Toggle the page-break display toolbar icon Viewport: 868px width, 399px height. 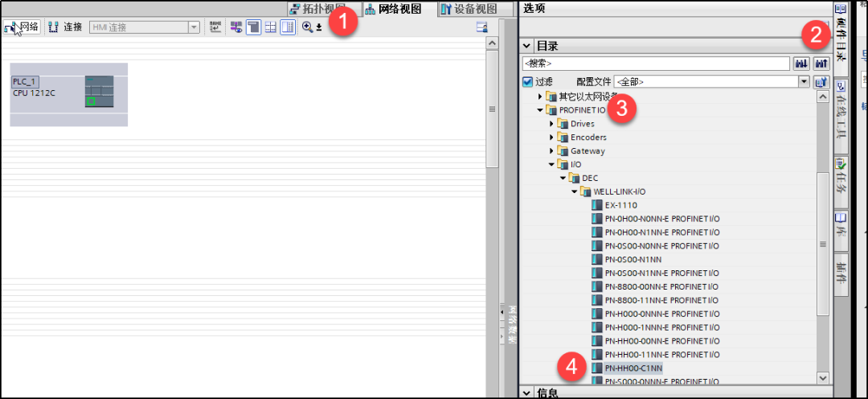coord(253,27)
